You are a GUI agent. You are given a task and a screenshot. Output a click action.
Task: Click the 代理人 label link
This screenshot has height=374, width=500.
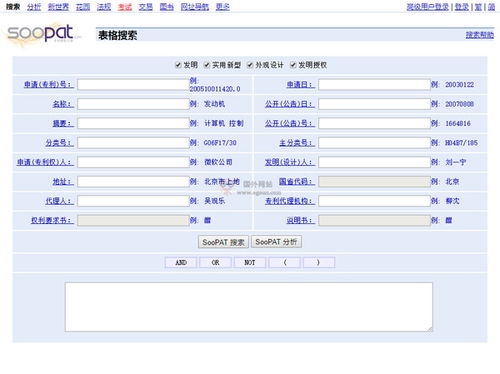coord(60,201)
